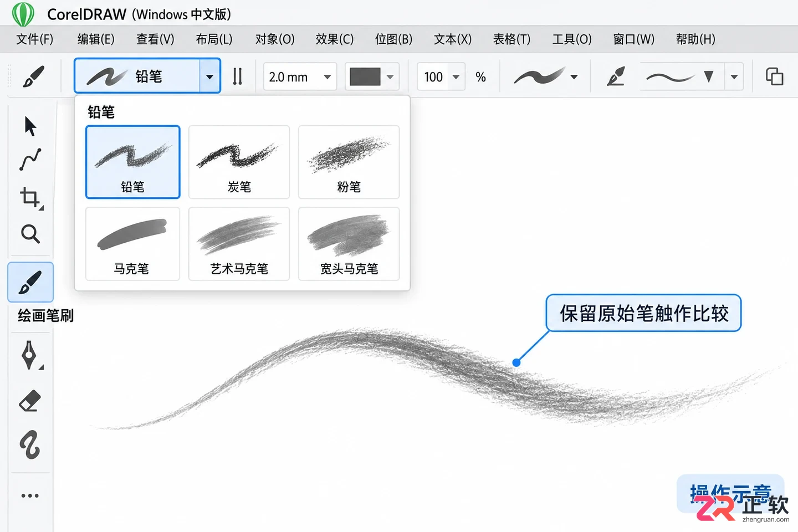Select the Zoom magnifier tool
The width and height of the screenshot is (798, 532).
coord(30,234)
